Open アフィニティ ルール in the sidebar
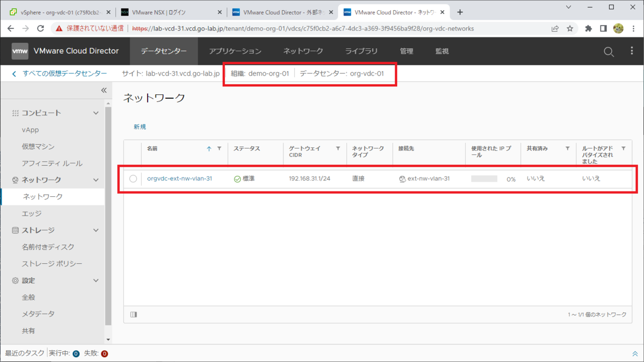 [x=53, y=164]
